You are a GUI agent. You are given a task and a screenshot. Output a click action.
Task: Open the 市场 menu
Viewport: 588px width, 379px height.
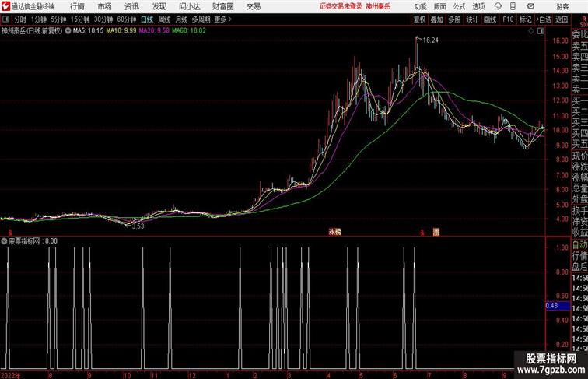click(x=105, y=6)
